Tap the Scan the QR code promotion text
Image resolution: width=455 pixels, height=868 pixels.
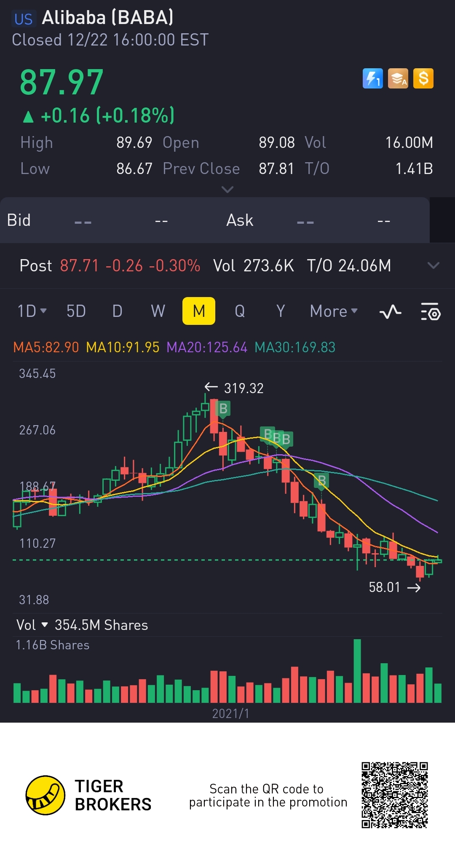(268, 795)
